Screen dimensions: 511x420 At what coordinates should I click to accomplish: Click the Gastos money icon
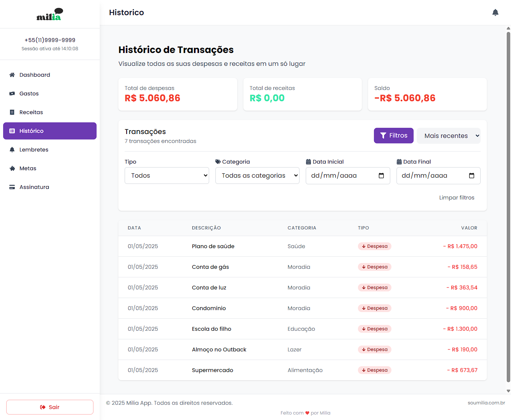(x=12, y=94)
